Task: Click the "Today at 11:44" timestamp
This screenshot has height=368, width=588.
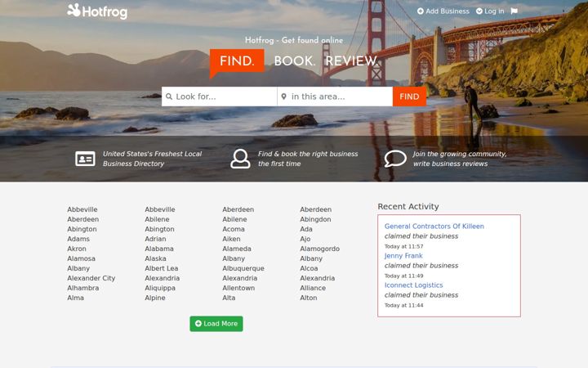Action: coord(404,305)
